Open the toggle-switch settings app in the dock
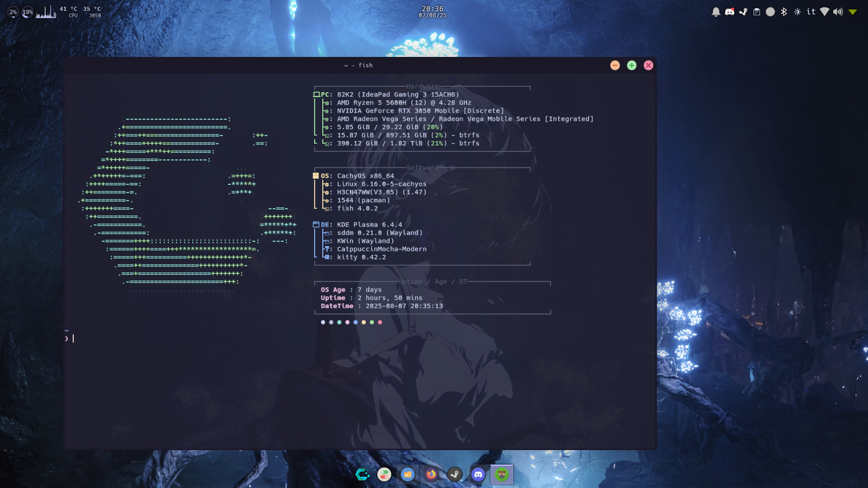868x488 pixels. 384,474
